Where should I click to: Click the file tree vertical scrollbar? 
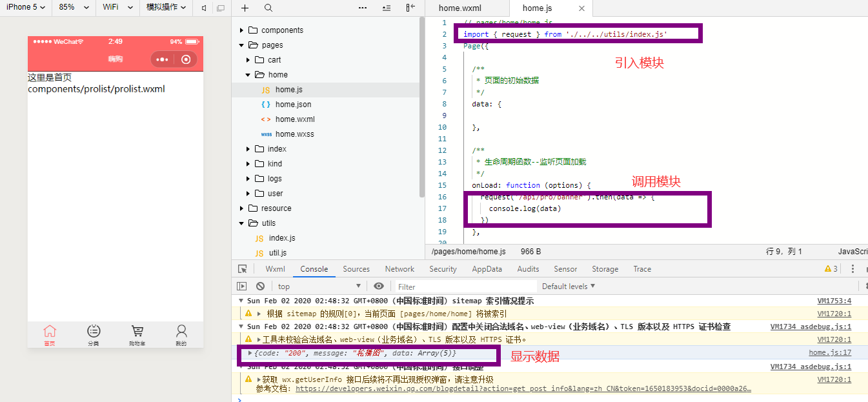[422, 106]
